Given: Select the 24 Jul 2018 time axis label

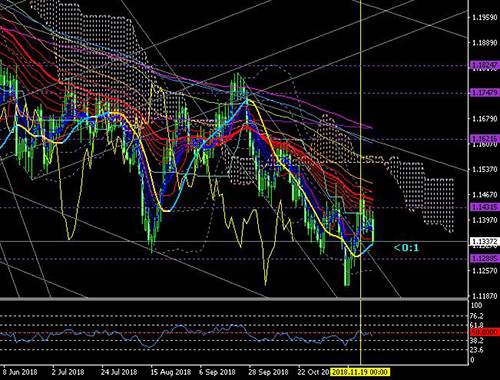Looking at the screenshot, I should 119,372.
